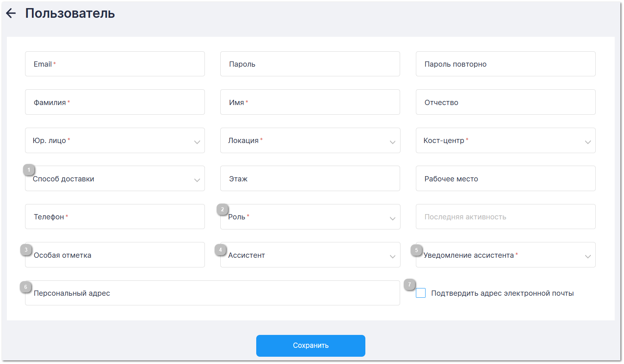
Task: Open Уведомление ассистента dropdown
Action: 505,255
